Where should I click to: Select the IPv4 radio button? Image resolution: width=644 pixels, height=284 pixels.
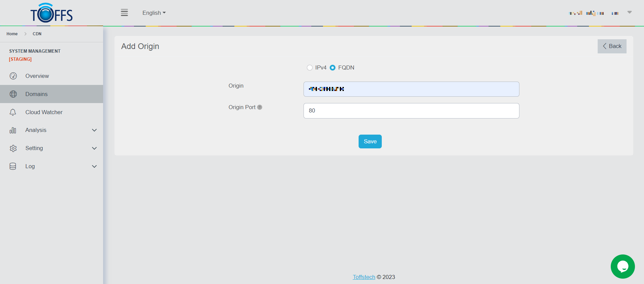tap(310, 68)
